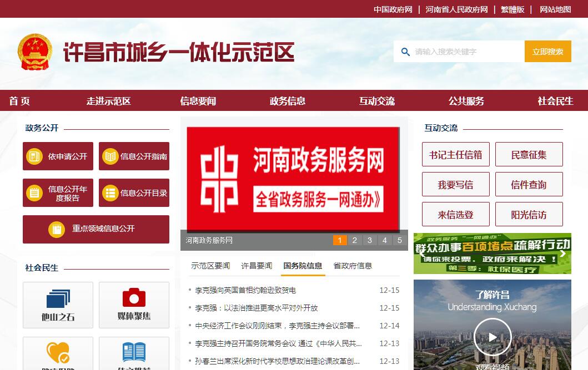Open news 中央经济工作会议刚刚结束
This screenshot has width=588, height=370.
278,326
